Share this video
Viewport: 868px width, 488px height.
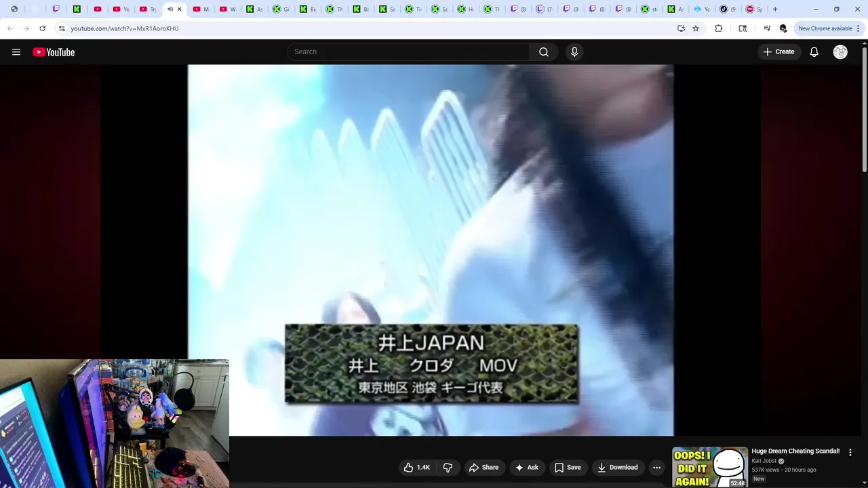484,468
